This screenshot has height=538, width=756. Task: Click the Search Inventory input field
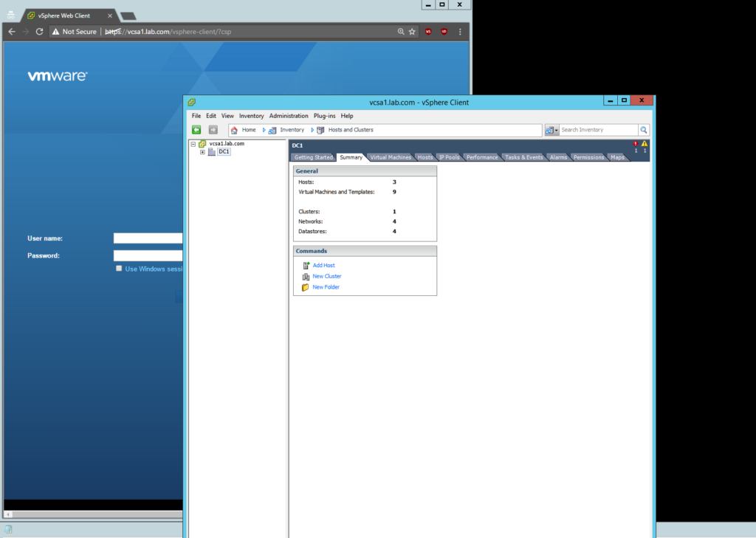click(x=598, y=130)
